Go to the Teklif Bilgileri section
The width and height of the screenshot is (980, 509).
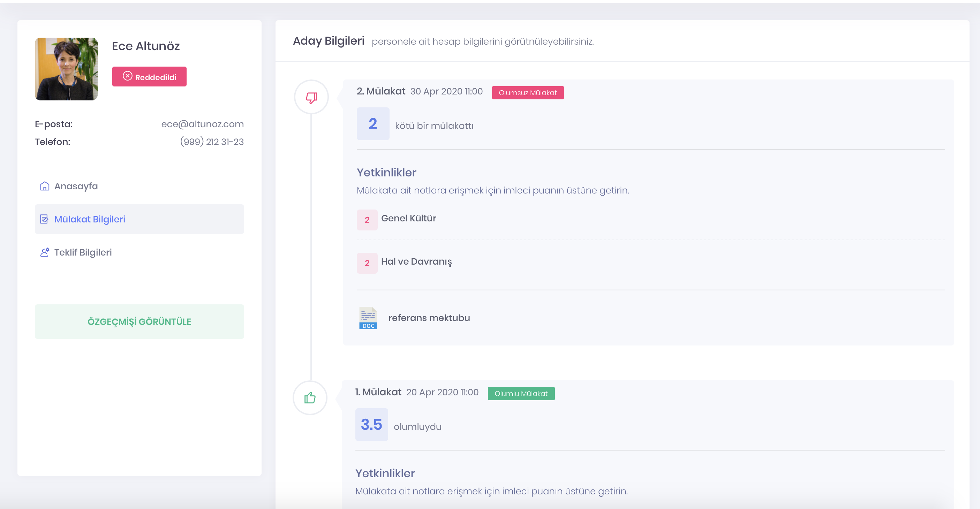pyautogui.click(x=83, y=252)
